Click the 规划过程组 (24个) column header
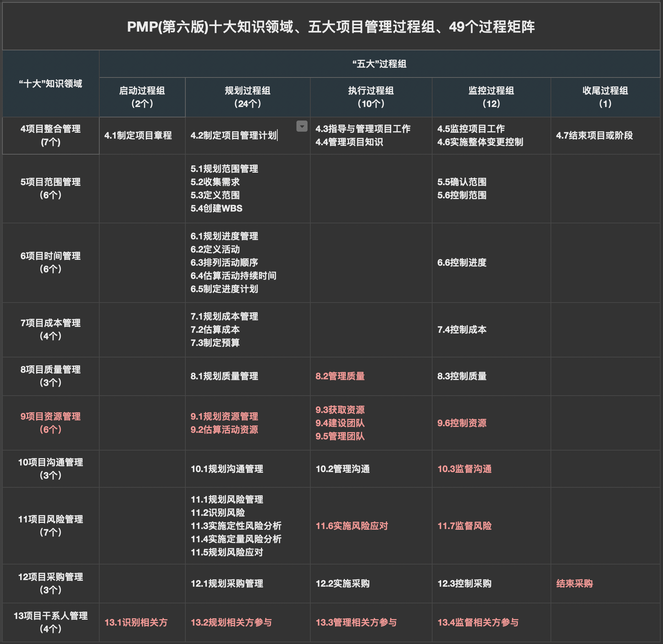The height and width of the screenshot is (644, 663). [247, 97]
